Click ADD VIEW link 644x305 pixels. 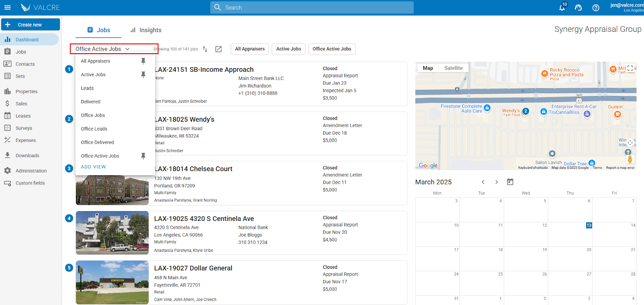tap(93, 167)
